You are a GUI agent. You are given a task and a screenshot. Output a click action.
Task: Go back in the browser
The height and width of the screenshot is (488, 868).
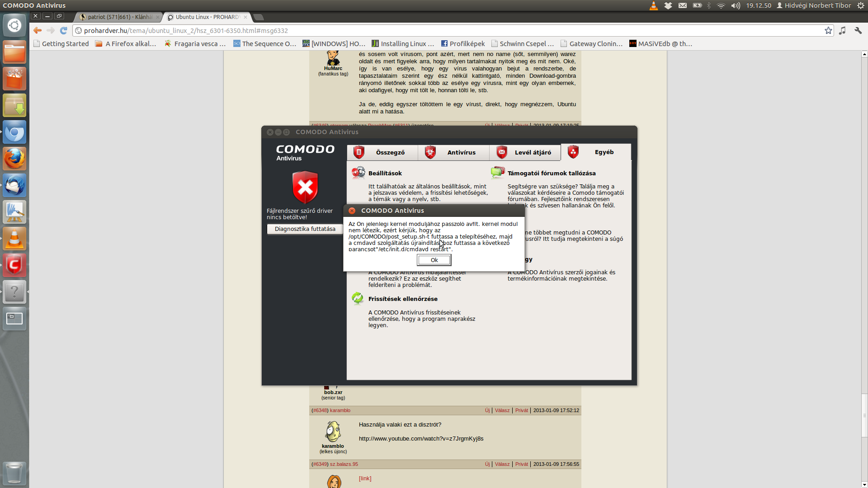[38, 30]
